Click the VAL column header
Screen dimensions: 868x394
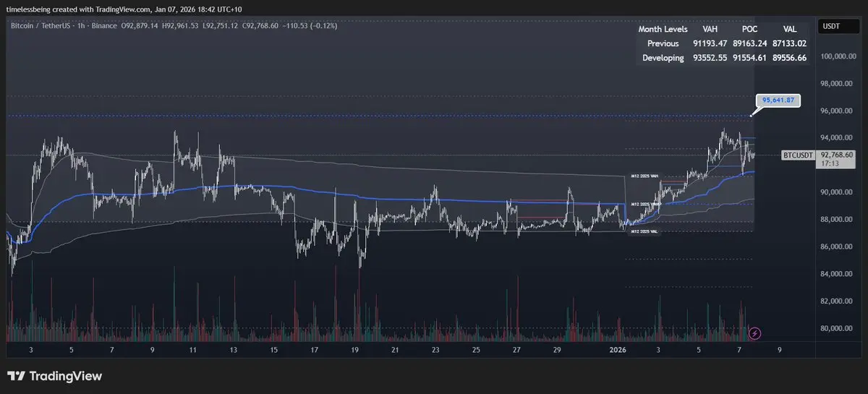coord(789,29)
